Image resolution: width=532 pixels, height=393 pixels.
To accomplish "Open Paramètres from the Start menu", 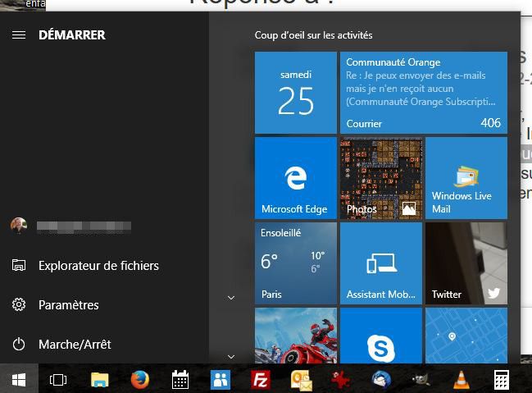I will pyautogui.click(x=69, y=305).
